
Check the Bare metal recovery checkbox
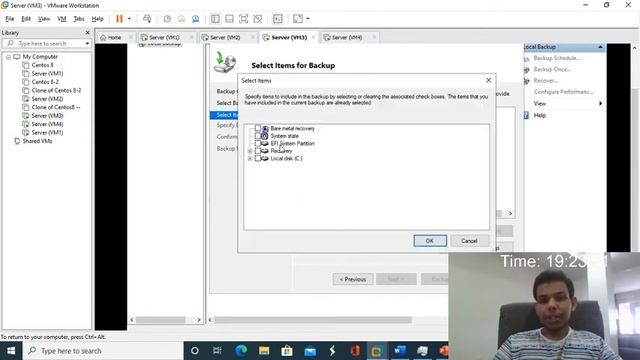(x=258, y=128)
